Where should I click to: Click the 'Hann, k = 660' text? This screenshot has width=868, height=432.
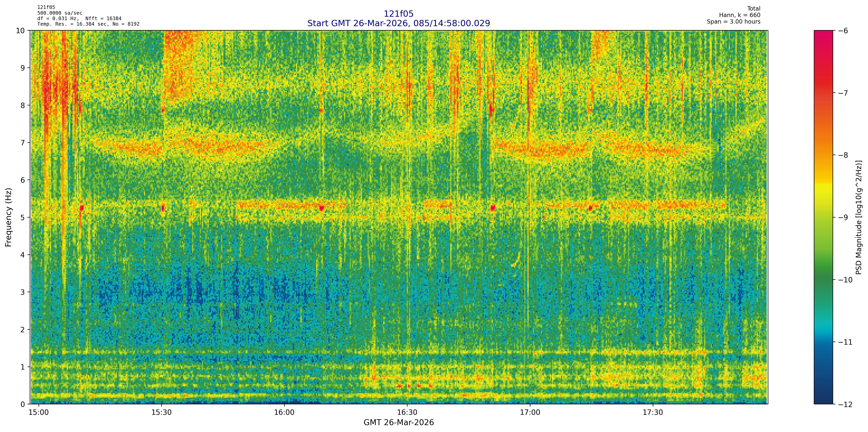pyautogui.click(x=740, y=15)
